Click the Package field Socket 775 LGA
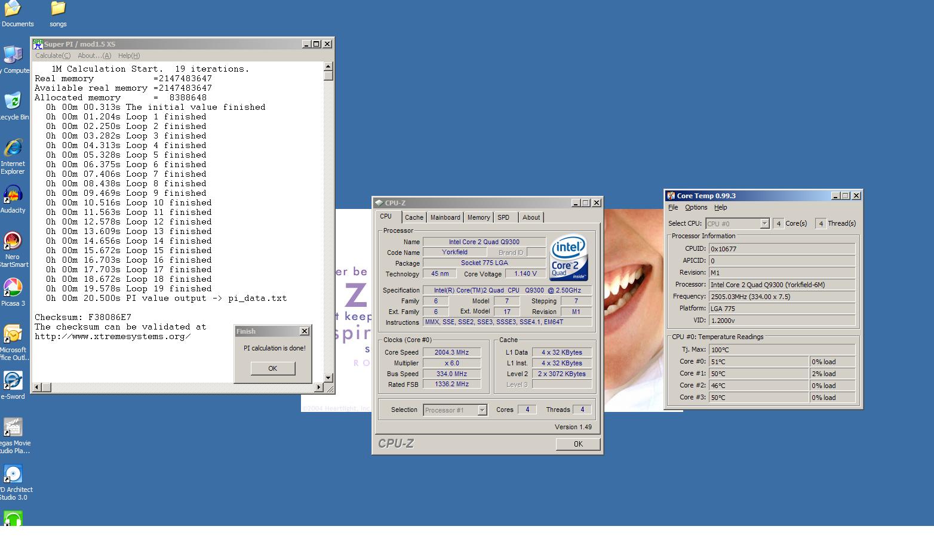 pos(484,263)
